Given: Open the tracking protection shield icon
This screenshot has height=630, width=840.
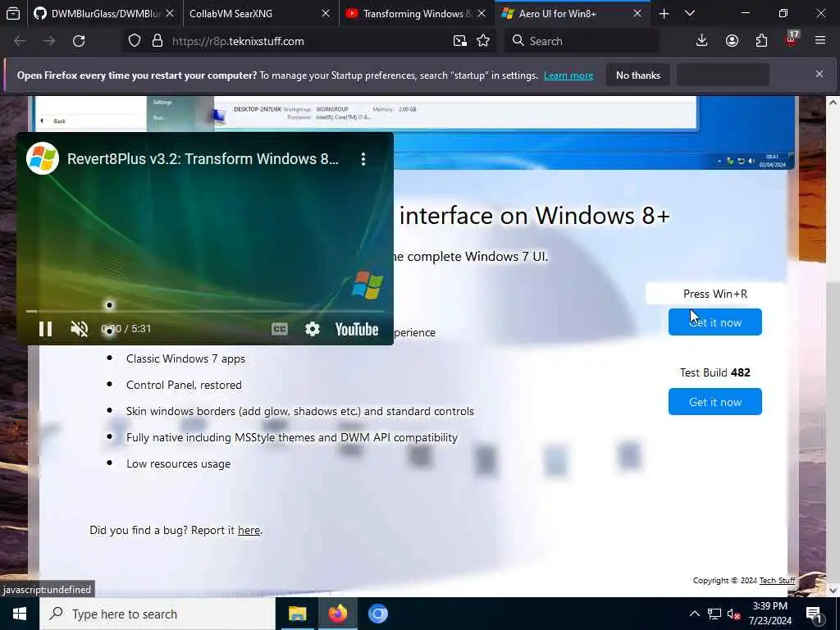Looking at the screenshot, I should pyautogui.click(x=135, y=41).
